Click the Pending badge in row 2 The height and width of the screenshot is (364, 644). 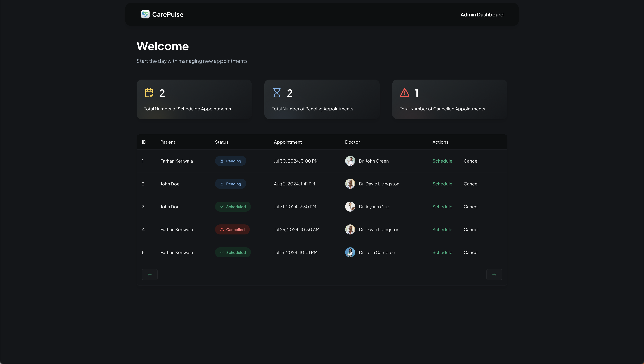(x=231, y=184)
